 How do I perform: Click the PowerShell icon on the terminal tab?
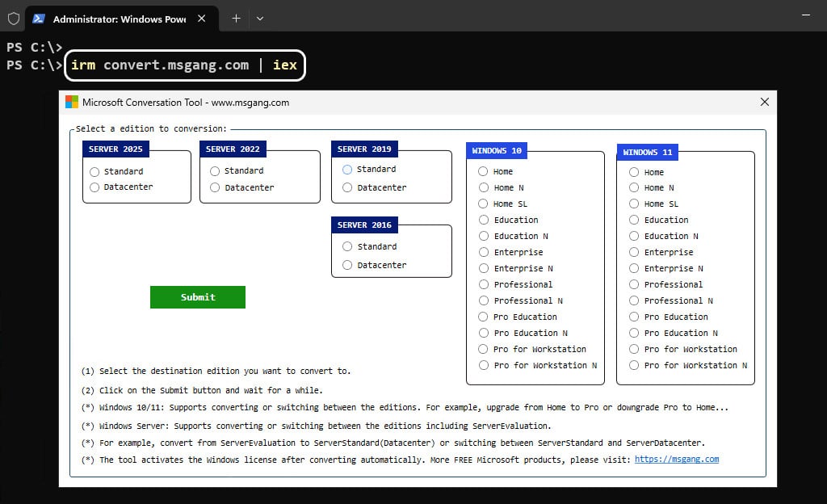click(39, 19)
